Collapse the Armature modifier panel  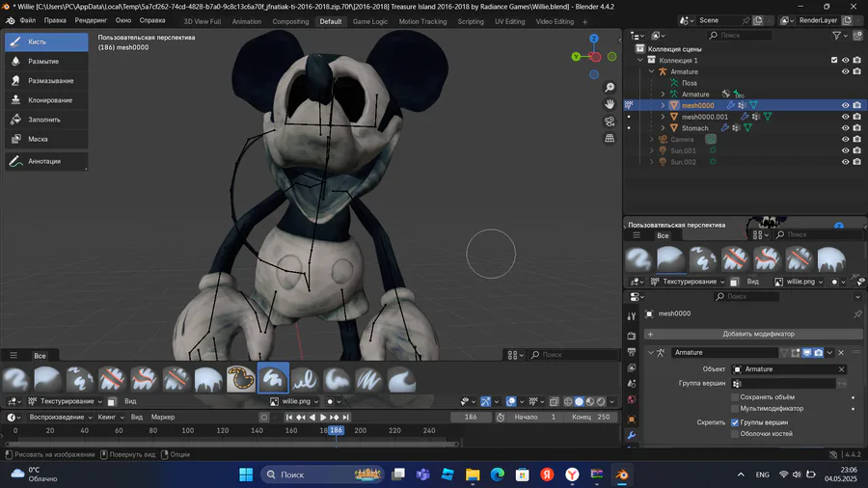651,352
